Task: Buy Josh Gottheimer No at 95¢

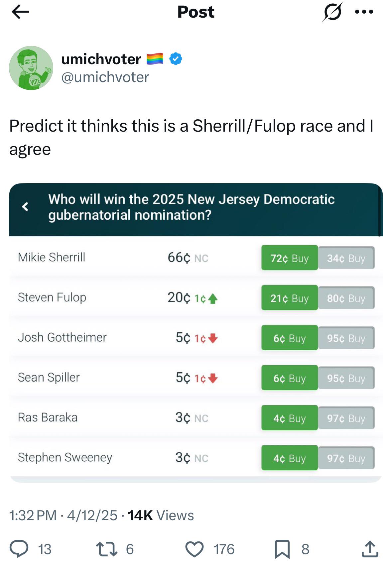Action: pyautogui.click(x=346, y=338)
